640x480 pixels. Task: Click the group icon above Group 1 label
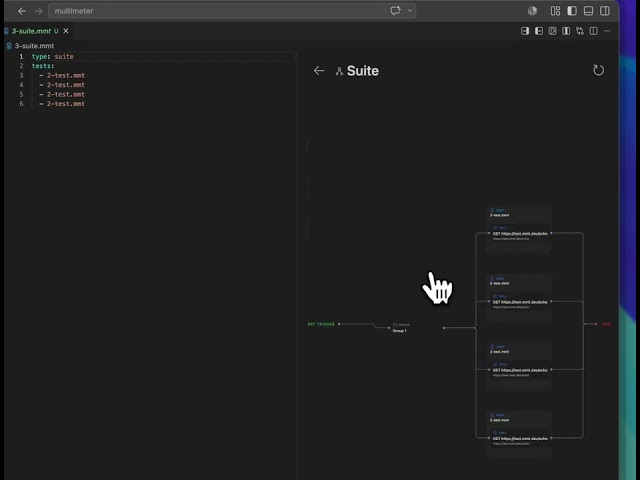pyautogui.click(x=395, y=325)
